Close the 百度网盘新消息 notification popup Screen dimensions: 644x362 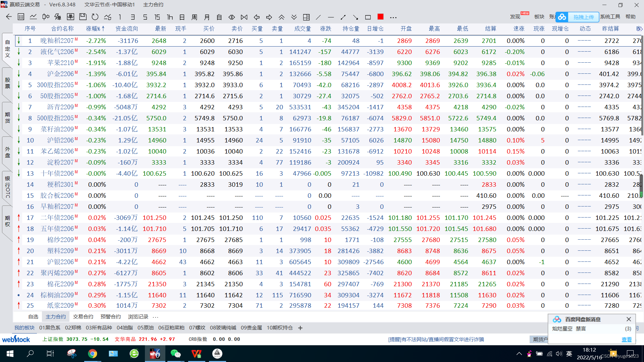coord(629,319)
